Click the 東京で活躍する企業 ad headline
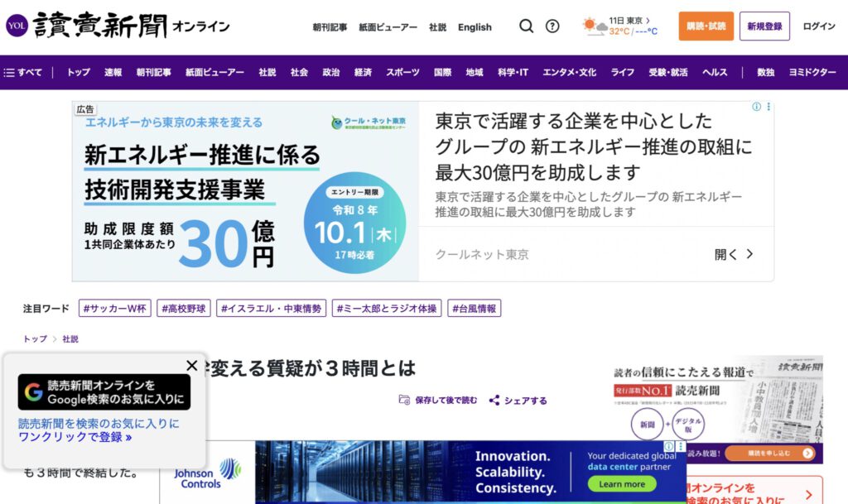 pos(593,146)
